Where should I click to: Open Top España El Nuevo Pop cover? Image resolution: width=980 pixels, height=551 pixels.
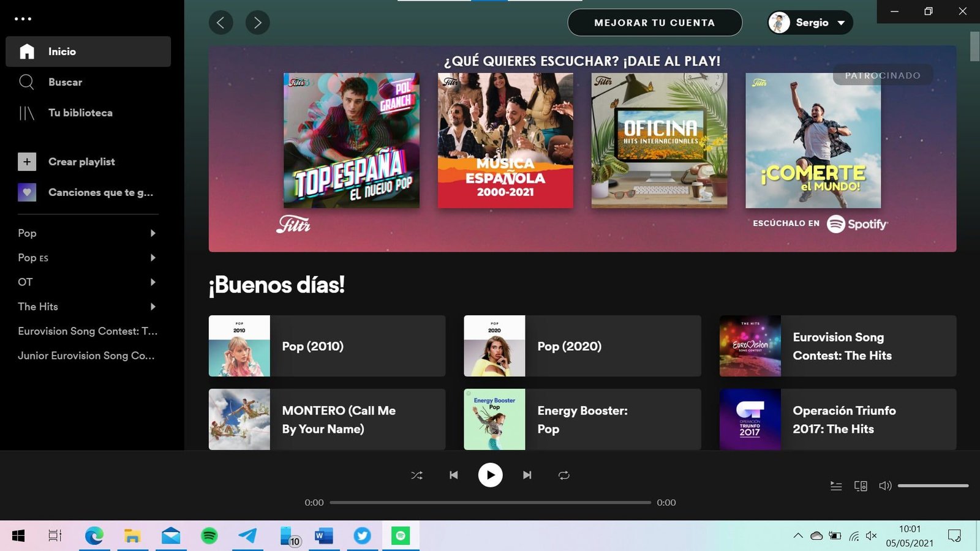coord(352,141)
